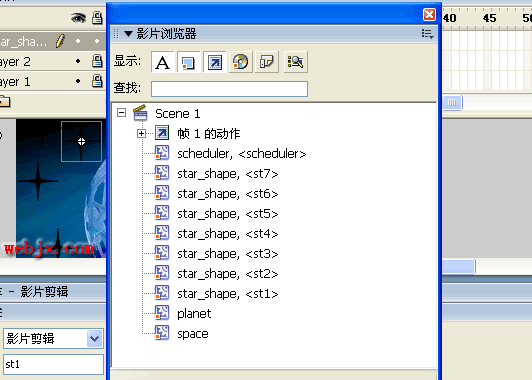Add layer folder icon below layers
The image size is (532, 380).
5,101
